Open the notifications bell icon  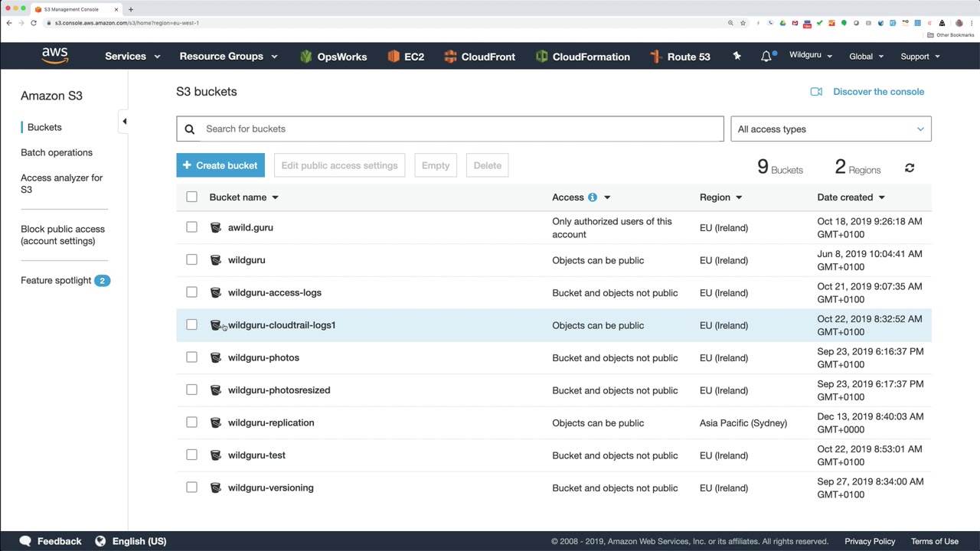click(766, 57)
